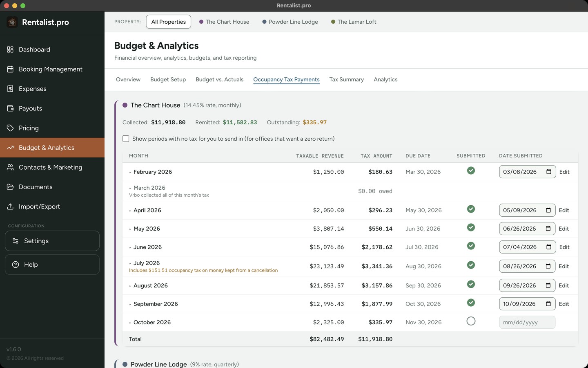Viewport: 588px width, 368px height.
Task: Click the Contacts & Marketing people icon
Action: (10, 167)
